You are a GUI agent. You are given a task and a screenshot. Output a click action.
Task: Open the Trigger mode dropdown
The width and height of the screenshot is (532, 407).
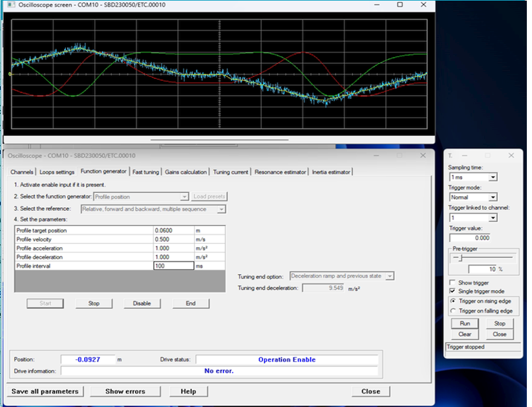pyautogui.click(x=493, y=197)
